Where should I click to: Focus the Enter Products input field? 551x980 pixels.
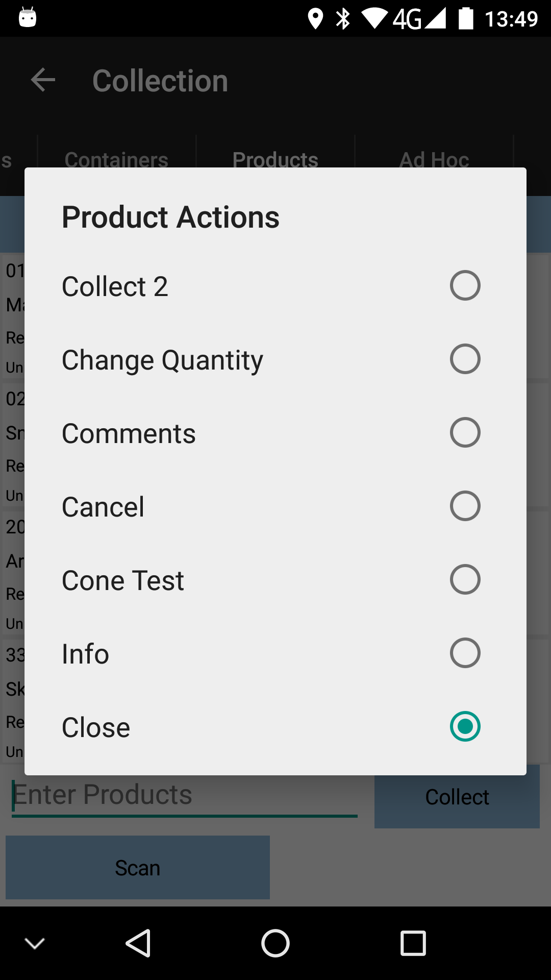[x=184, y=795]
